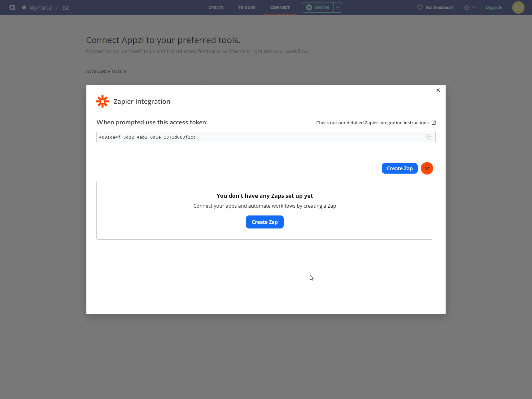This screenshot has height=399, width=532.
Task: Click the 'Zapier Integration' title text
Action: (x=142, y=101)
